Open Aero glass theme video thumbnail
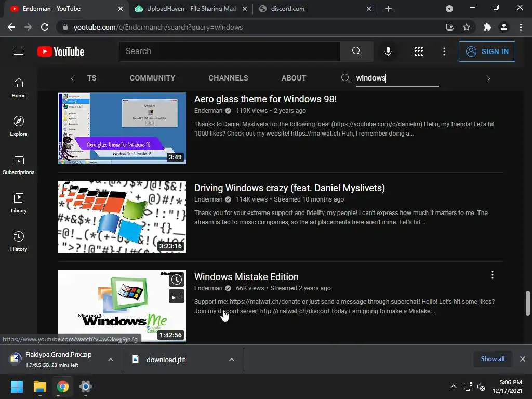The width and height of the screenshot is (532, 399). point(122,128)
